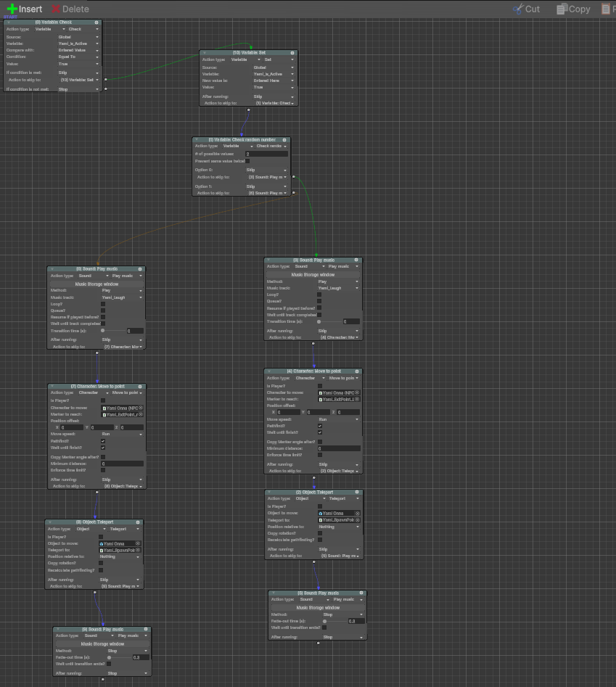Open cog menu on (6) Sound: Play music node
616x687 pixels.
pos(140,269)
